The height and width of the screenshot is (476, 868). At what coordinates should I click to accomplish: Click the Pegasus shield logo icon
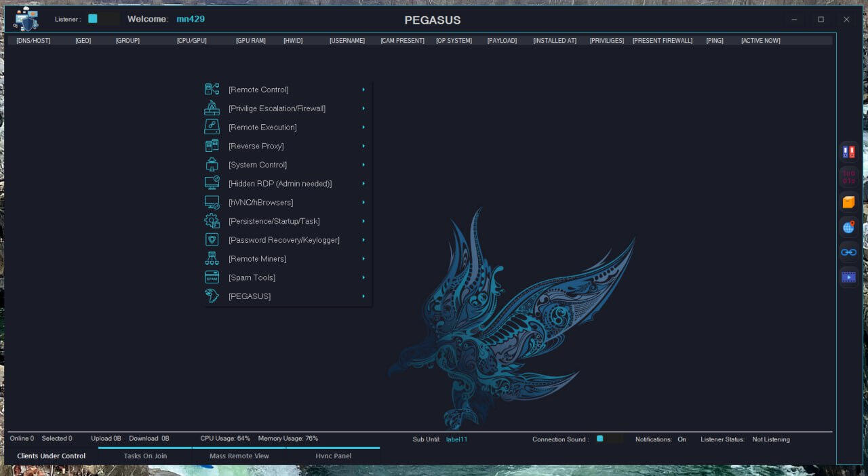26,19
